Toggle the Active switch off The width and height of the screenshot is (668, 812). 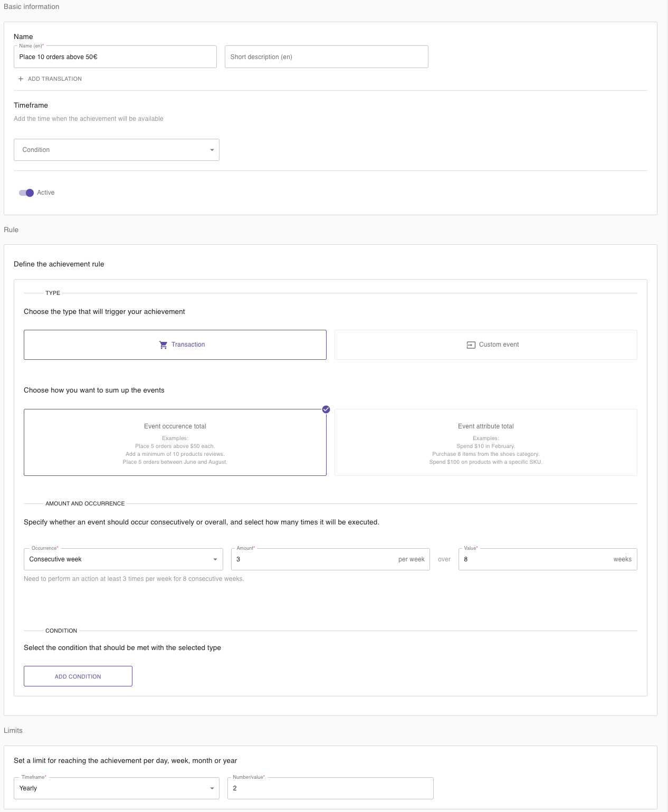[x=26, y=193]
